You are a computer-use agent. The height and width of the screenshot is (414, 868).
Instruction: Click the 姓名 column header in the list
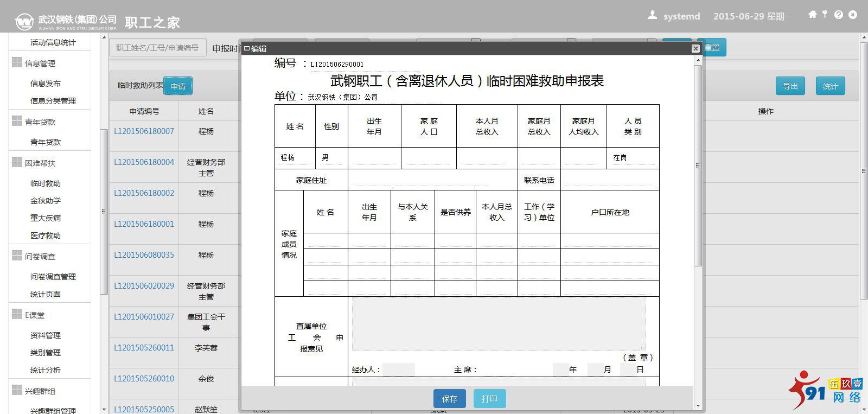[x=206, y=111]
